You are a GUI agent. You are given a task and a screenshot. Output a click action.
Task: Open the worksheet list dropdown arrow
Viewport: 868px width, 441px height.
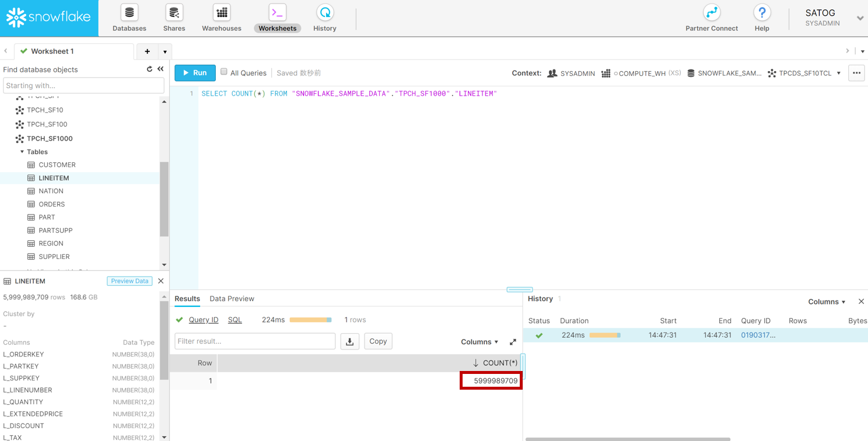coord(165,52)
